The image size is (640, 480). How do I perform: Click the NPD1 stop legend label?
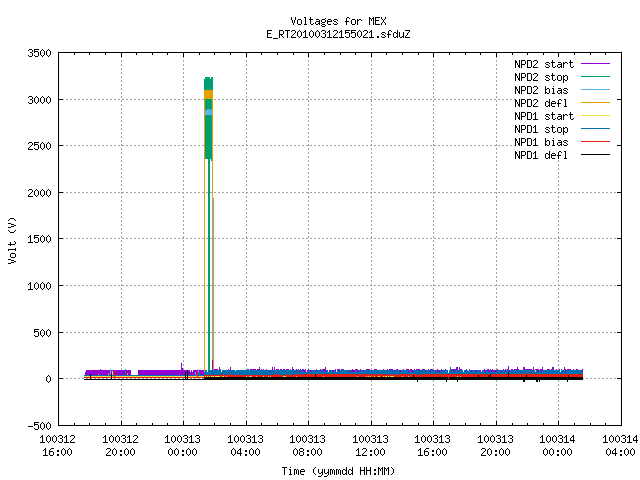coord(541,129)
